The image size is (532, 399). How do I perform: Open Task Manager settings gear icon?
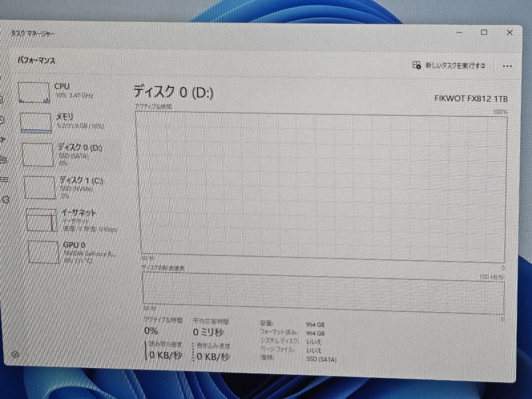(15, 354)
